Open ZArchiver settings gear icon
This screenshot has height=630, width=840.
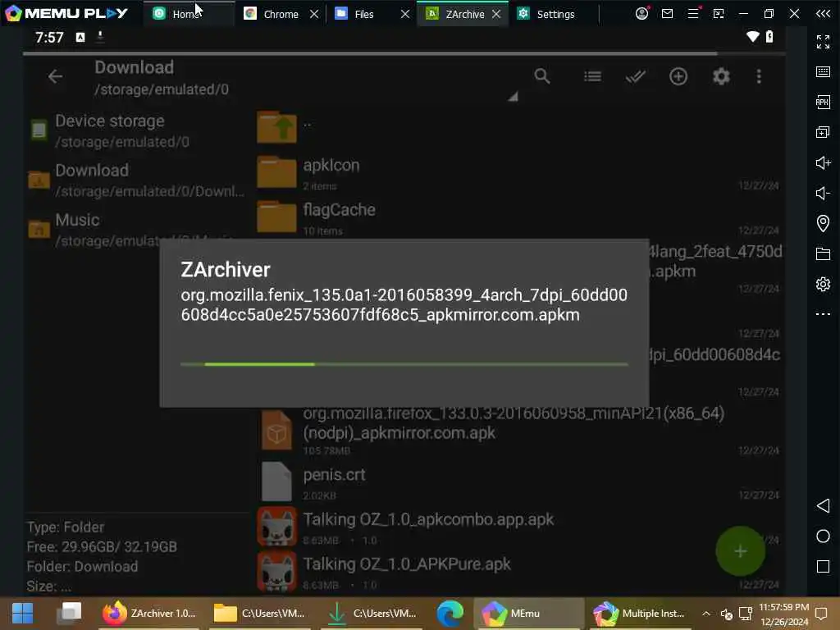point(721,76)
